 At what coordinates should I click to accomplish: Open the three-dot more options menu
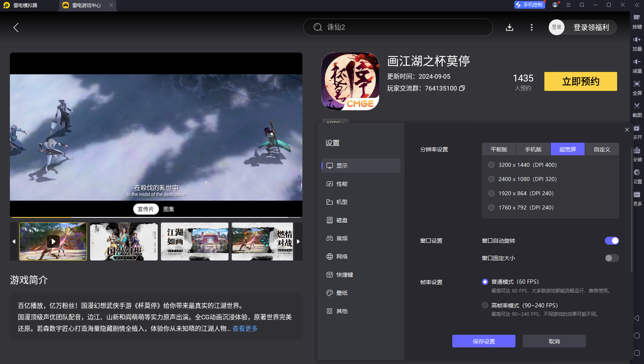[x=531, y=27]
